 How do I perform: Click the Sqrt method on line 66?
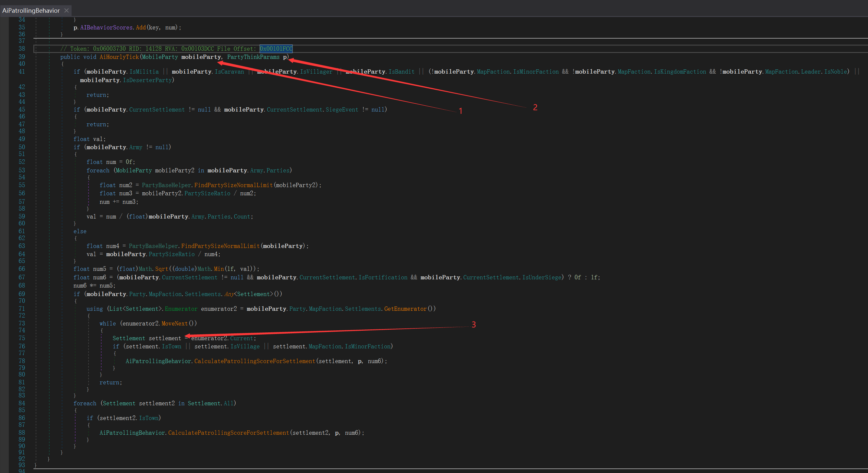click(x=161, y=269)
